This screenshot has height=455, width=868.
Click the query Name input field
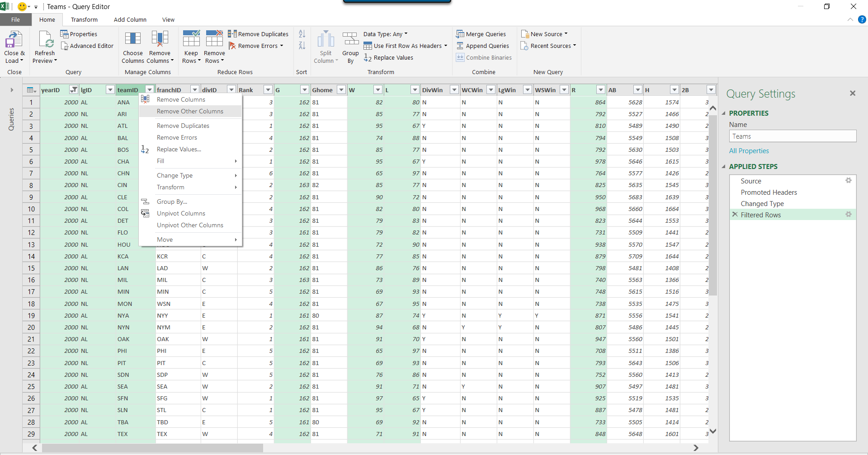tap(792, 136)
